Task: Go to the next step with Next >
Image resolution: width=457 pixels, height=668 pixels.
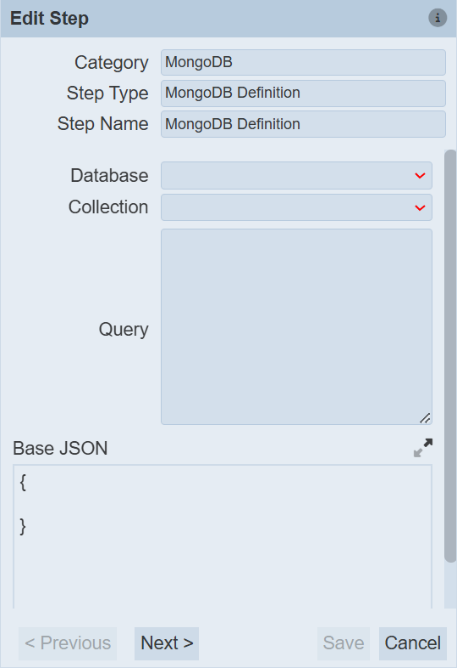Action: pyautogui.click(x=167, y=643)
